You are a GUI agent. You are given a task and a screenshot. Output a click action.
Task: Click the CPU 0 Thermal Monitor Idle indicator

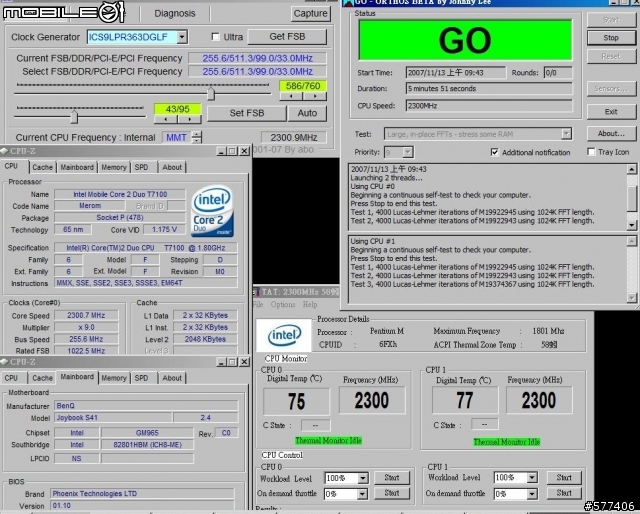pyautogui.click(x=329, y=441)
